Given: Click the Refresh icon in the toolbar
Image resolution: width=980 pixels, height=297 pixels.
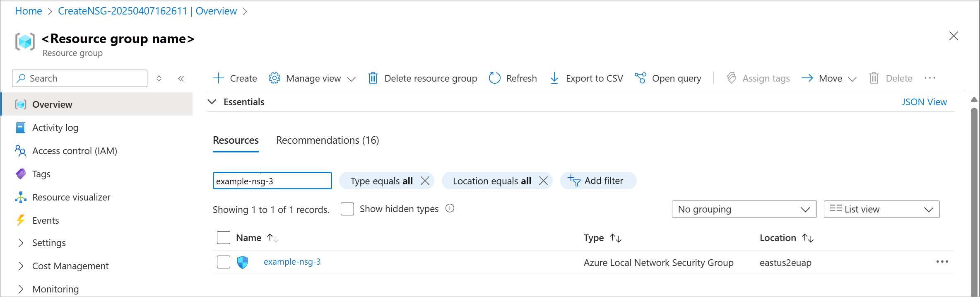Looking at the screenshot, I should (495, 78).
